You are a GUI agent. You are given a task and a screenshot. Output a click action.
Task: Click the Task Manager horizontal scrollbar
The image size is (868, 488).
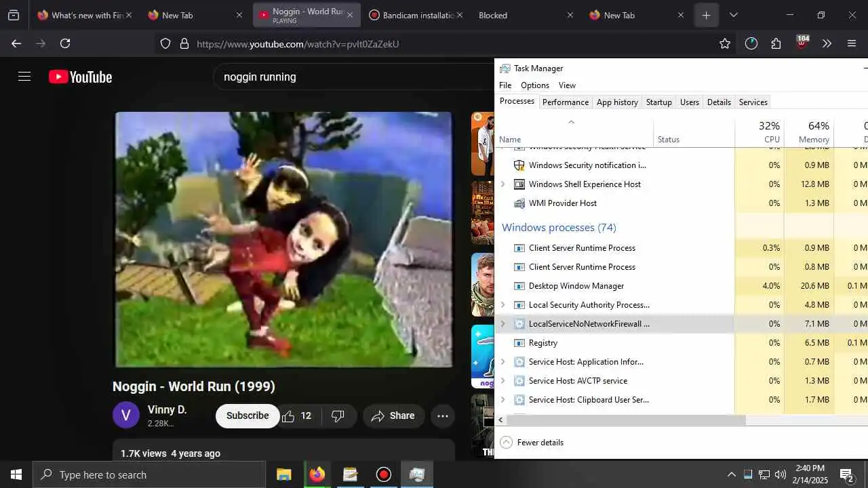pos(625,420)
